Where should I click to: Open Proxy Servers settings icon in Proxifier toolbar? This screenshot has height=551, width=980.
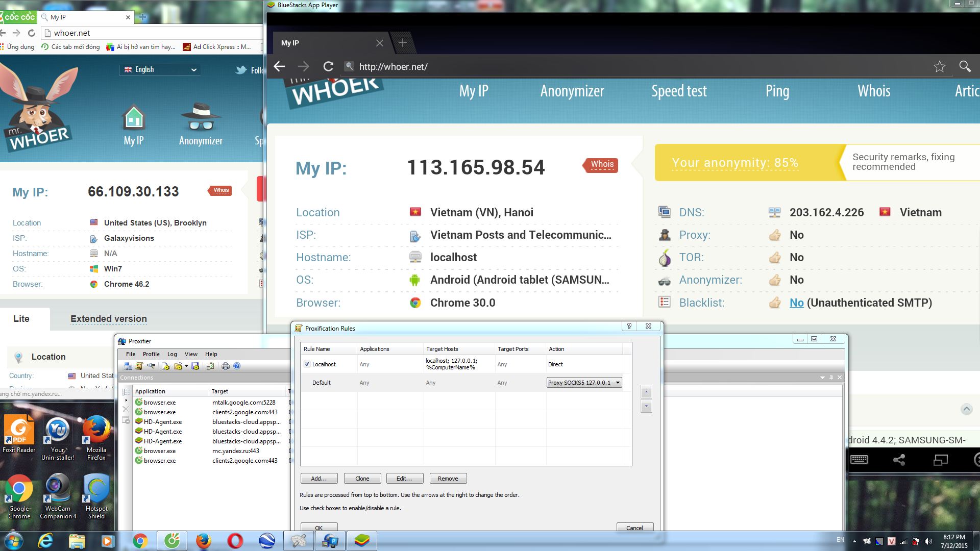pyautogui.click(x=128, y=366)
